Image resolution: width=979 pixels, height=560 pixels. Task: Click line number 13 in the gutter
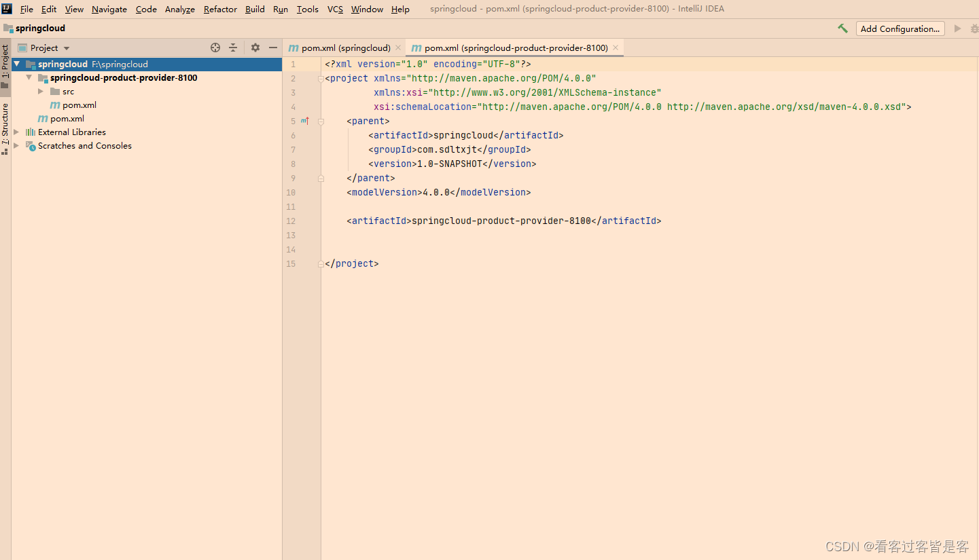(291, 235)
